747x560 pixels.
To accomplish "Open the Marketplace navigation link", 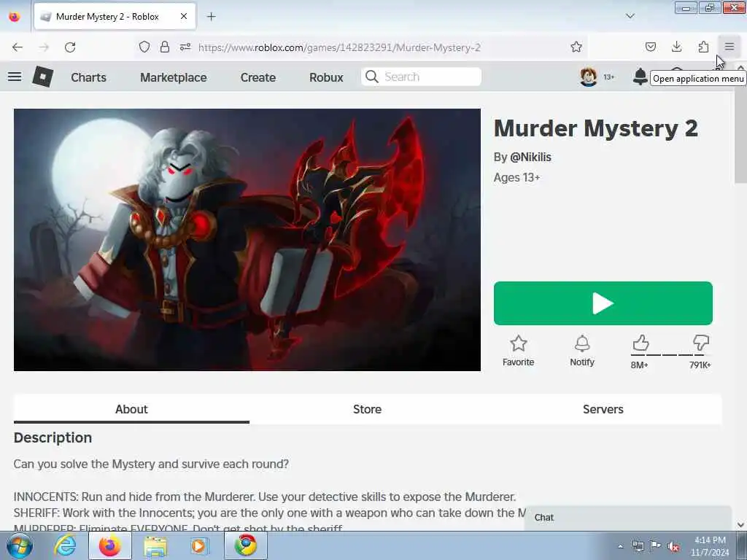I will coord(174,77).
